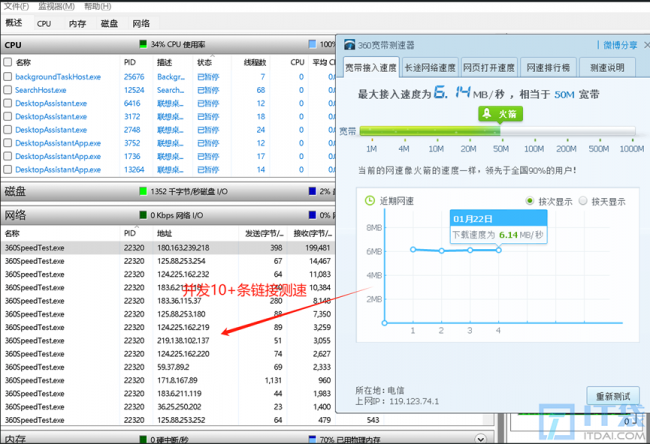This screenshot has height=444, width=650.
Task: Check DesktopAssistant.exe PID 2748 box
Action: tap(7, 130)
